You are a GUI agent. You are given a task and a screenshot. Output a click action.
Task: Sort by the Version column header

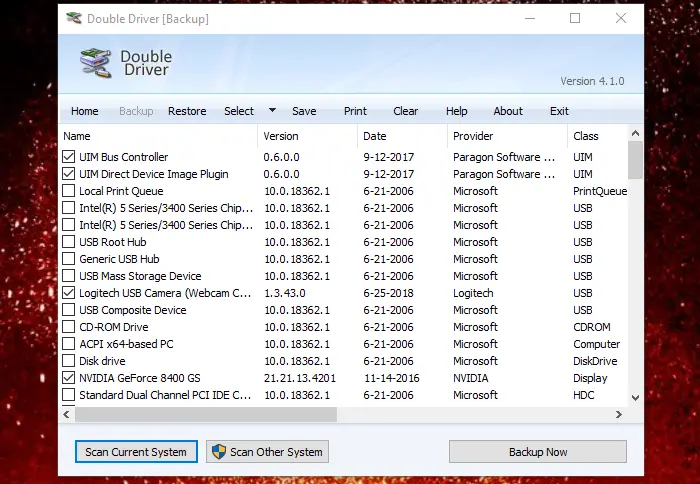coord(308,136)
